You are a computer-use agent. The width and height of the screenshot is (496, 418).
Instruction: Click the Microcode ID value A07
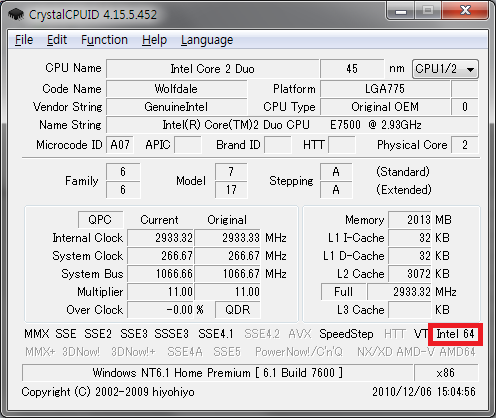click(120, 145)
